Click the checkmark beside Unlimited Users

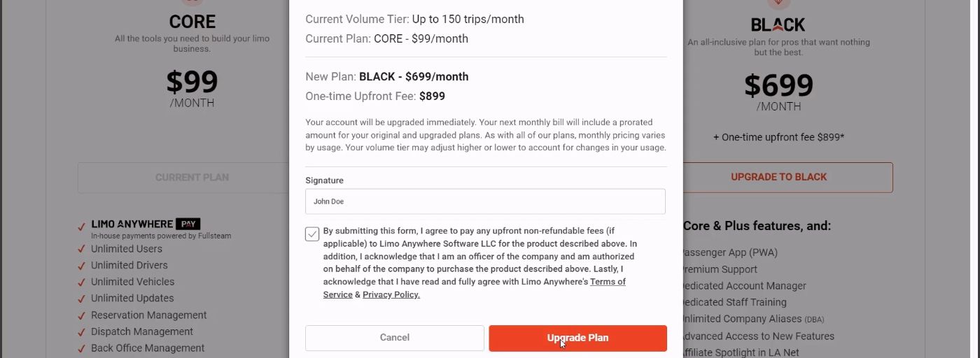(82, 250)
